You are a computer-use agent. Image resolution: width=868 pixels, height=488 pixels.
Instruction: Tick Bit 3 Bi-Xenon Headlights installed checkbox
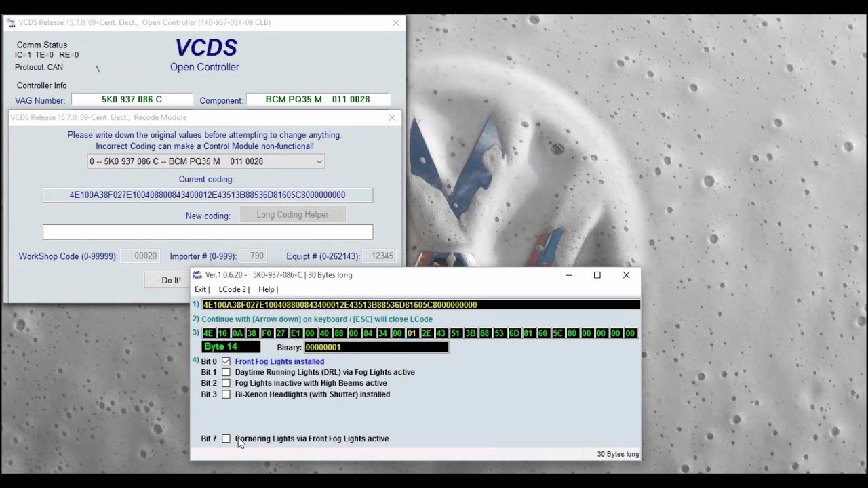(x=226, y=394)
